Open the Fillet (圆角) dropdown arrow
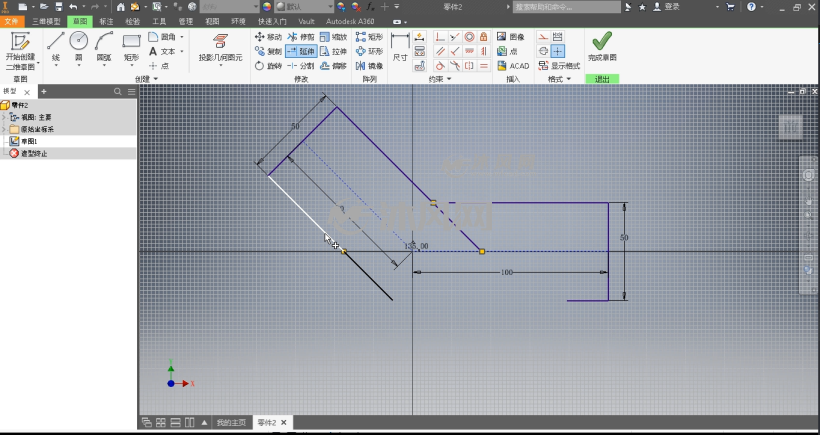820x435 pixels. click(181, 37)
